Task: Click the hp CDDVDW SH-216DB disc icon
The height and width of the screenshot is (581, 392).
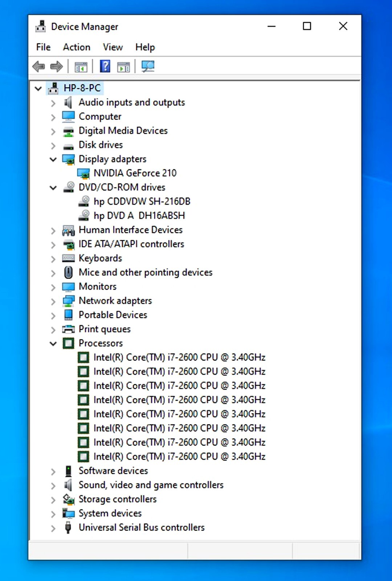Action: 84,201
